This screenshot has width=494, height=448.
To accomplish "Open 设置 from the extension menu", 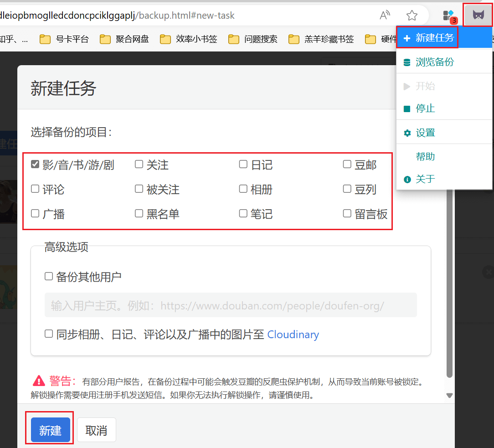I will 425,133.
